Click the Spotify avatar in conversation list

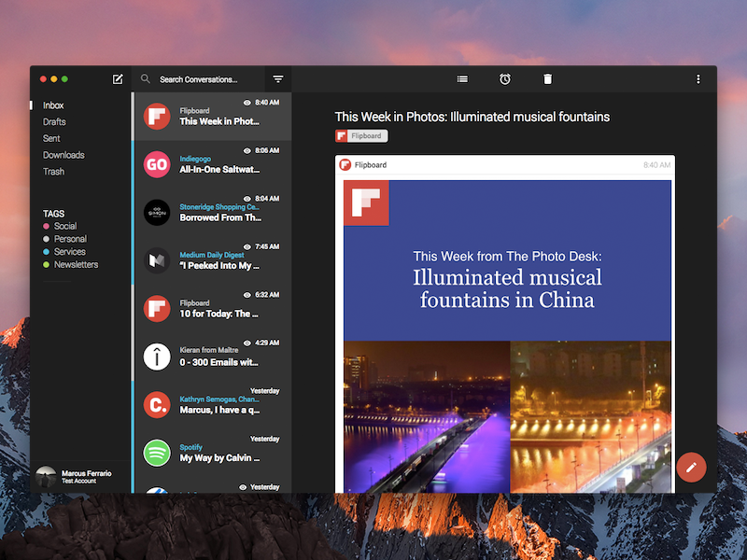coord(157,453)
